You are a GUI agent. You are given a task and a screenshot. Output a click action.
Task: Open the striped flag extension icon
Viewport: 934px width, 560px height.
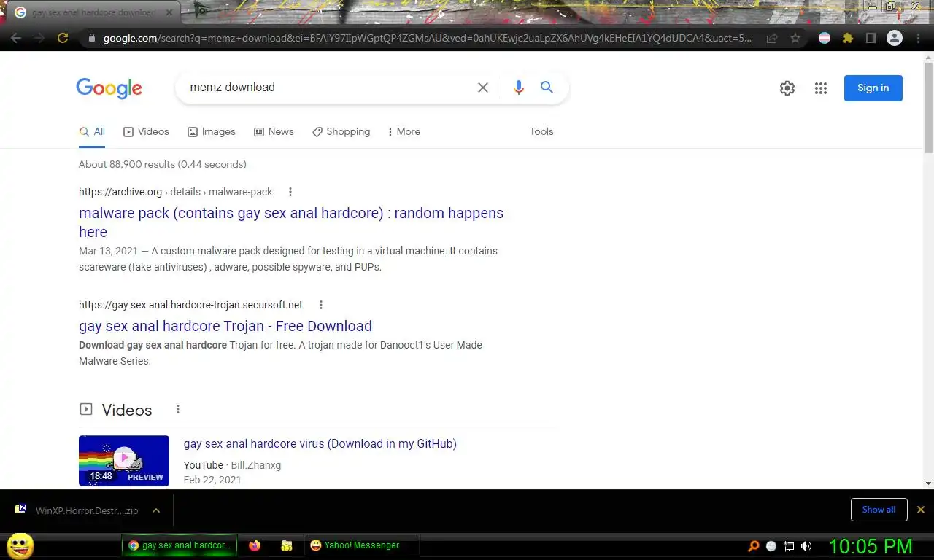tap(825, 38)
